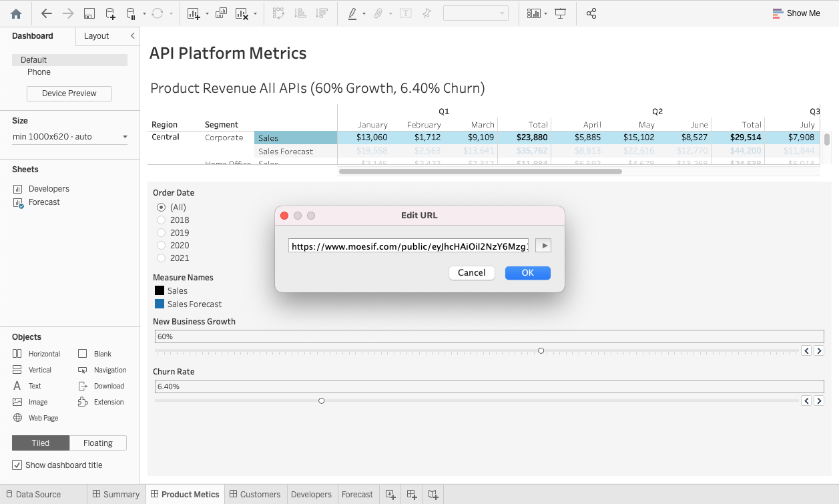Click the redo forward arrow
The width and height of the screenshot is (839, 504).
click(67, 13)
